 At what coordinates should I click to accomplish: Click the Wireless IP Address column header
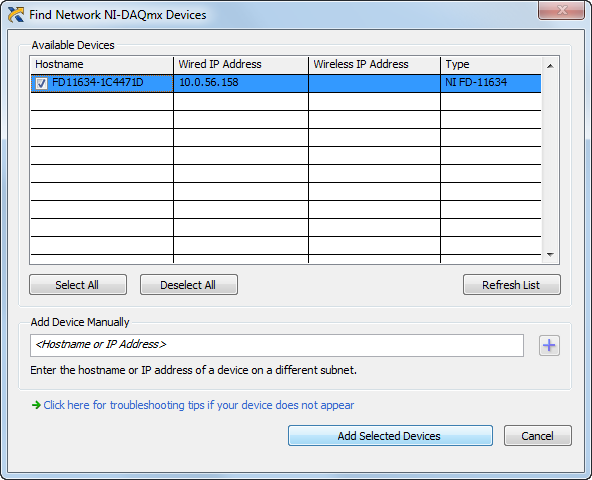[x=374, y=64]
